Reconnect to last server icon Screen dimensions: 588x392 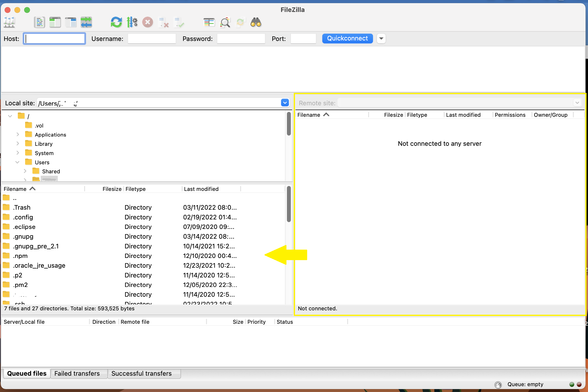(179, 22)
